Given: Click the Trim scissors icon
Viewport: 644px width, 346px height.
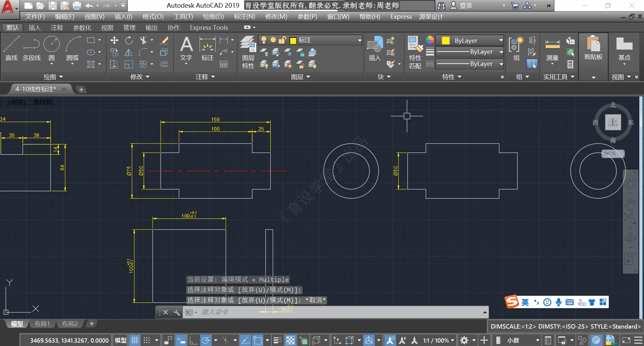Looking at the screenshot, I should pos(143,41).
